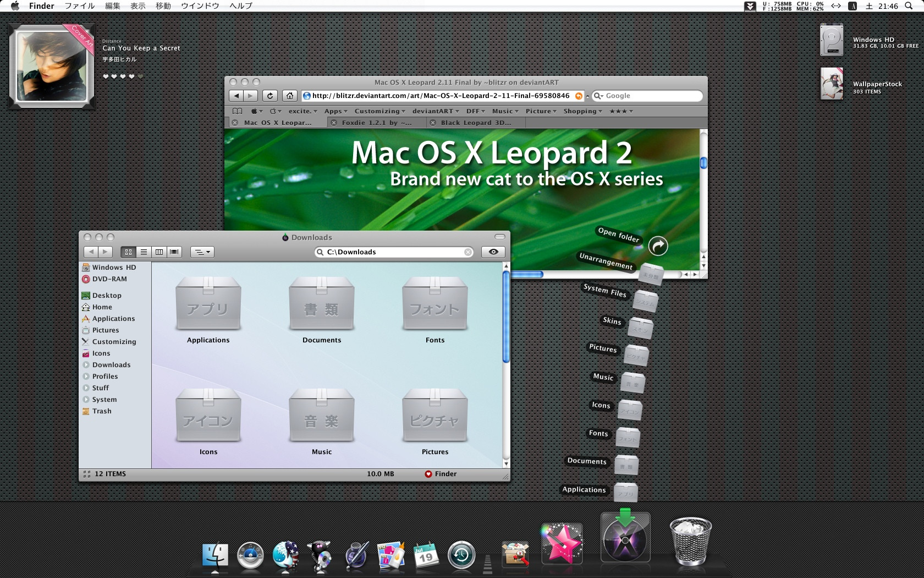The height and width of the screenshot is (578, 924).
Task: Open the bookmarks book icon in browser bar
Action: [237, 111]
